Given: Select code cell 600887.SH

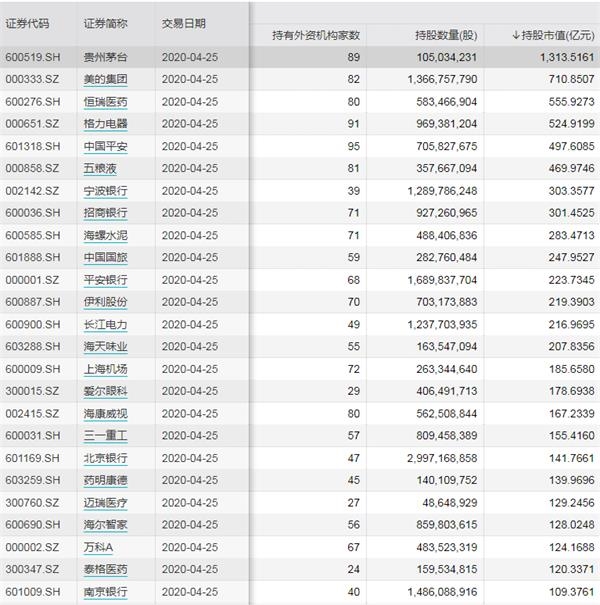Looking at the screenshot, I should pos(33,302).
